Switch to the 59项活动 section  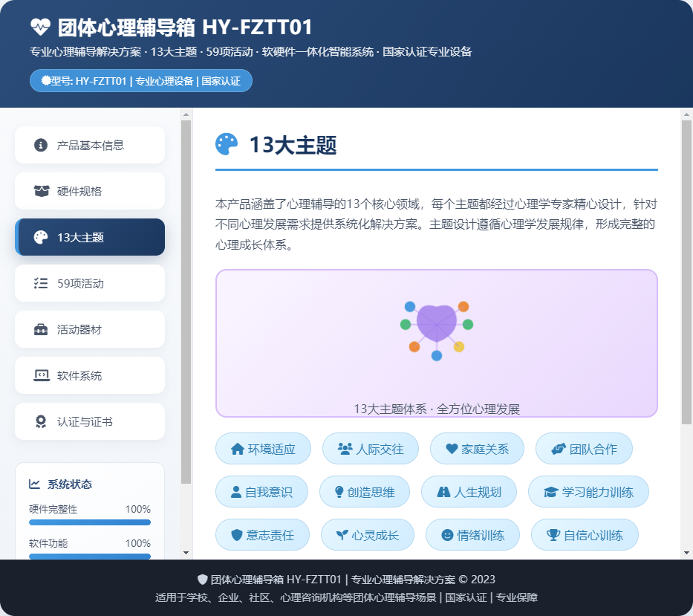[x=90, y=283]
